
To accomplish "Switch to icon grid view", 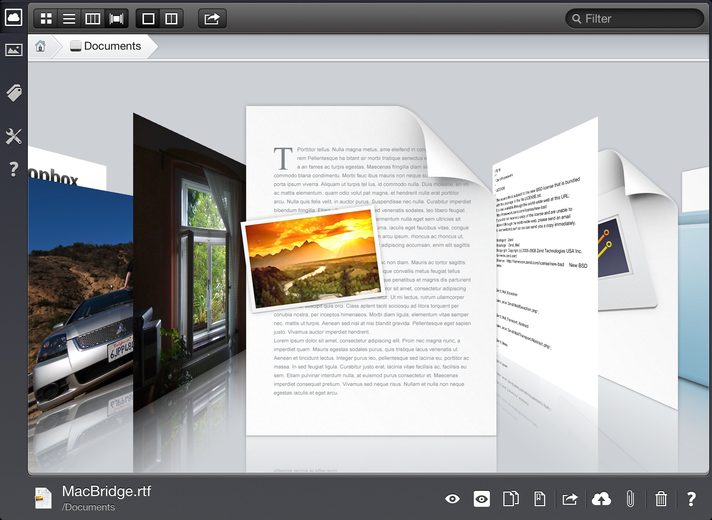I will (x=46, y=19).
